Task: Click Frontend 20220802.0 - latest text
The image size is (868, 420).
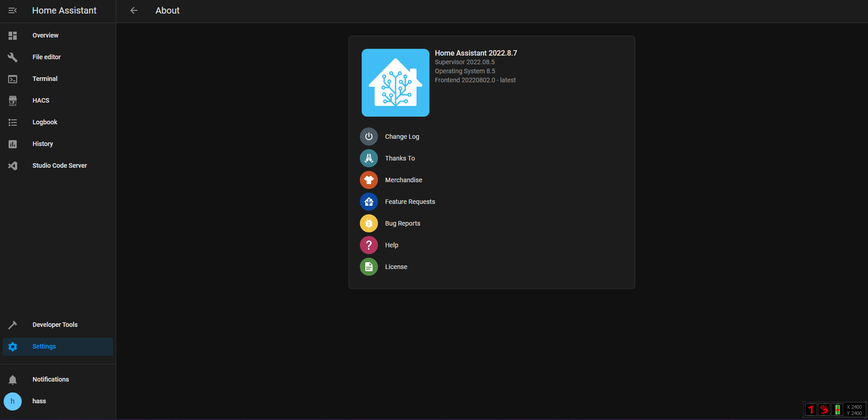Action: click(x=475, y=80)
